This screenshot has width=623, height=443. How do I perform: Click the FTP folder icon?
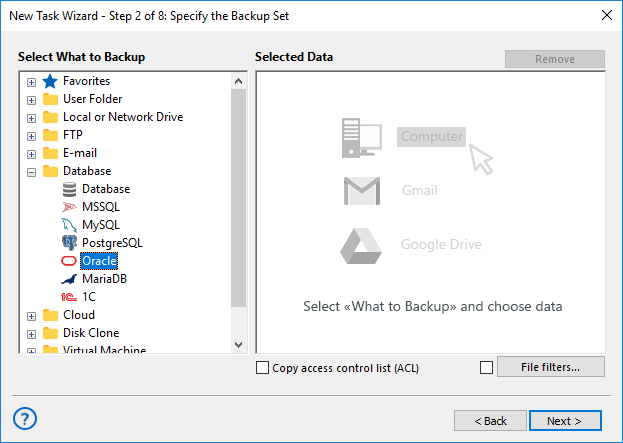(x=50, y=135)
